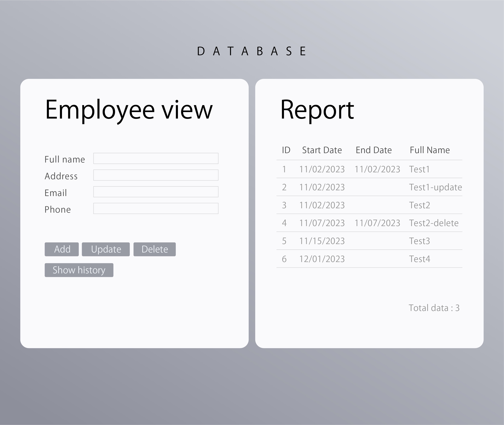Click the Total data count text
The height and width of the screenshot is (425, 504).
(x=434, y=308)
